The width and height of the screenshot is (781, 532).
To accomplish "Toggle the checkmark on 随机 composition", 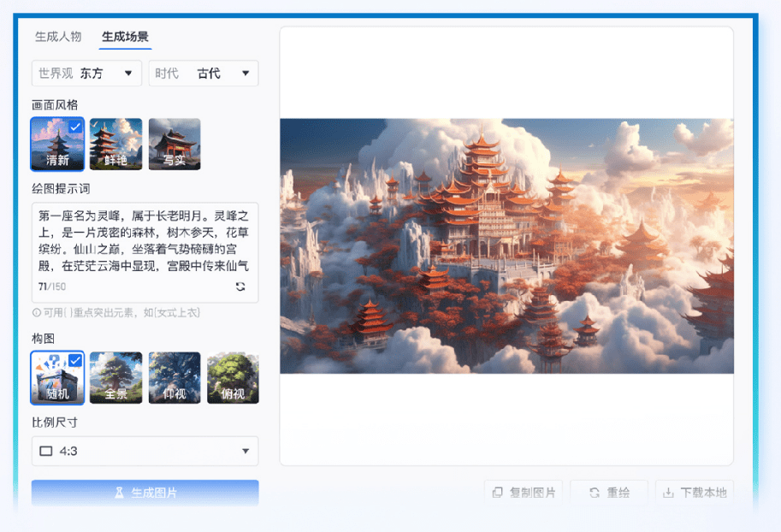I will click(x=75, y=360).
